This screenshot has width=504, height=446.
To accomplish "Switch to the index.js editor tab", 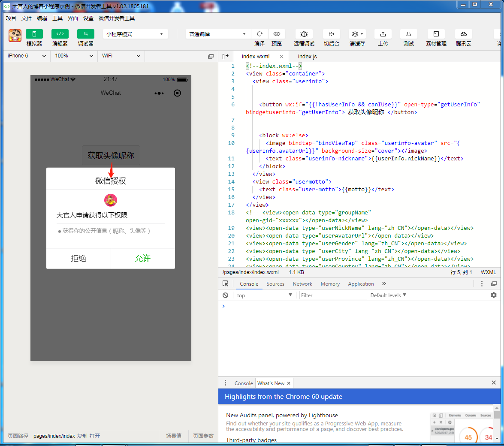I will 307,57.
